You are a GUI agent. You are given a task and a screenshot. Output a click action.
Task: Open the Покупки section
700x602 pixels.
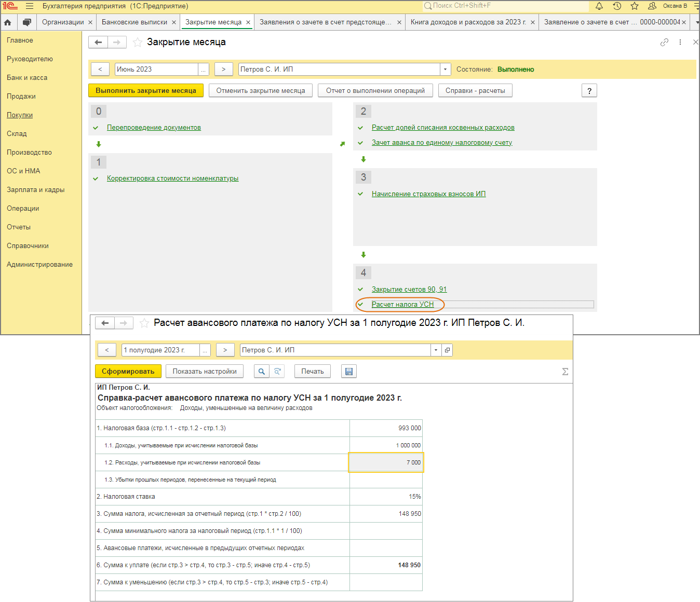[x=20, y=115]
